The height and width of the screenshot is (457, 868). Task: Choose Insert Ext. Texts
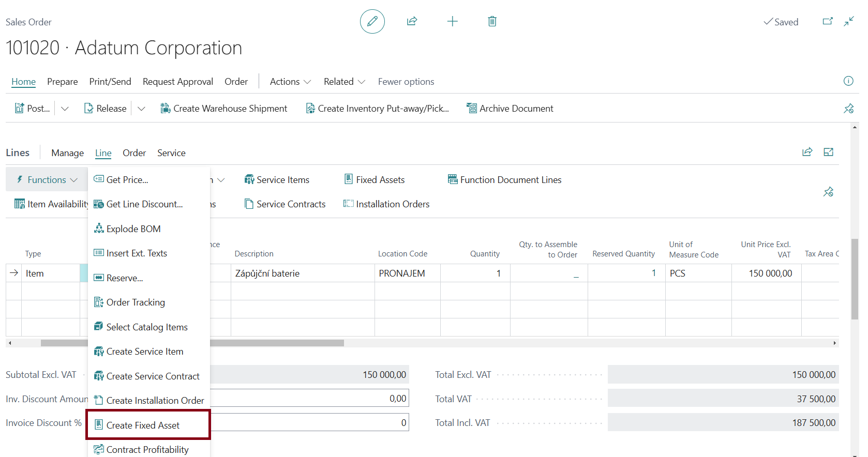coord(149,253)
